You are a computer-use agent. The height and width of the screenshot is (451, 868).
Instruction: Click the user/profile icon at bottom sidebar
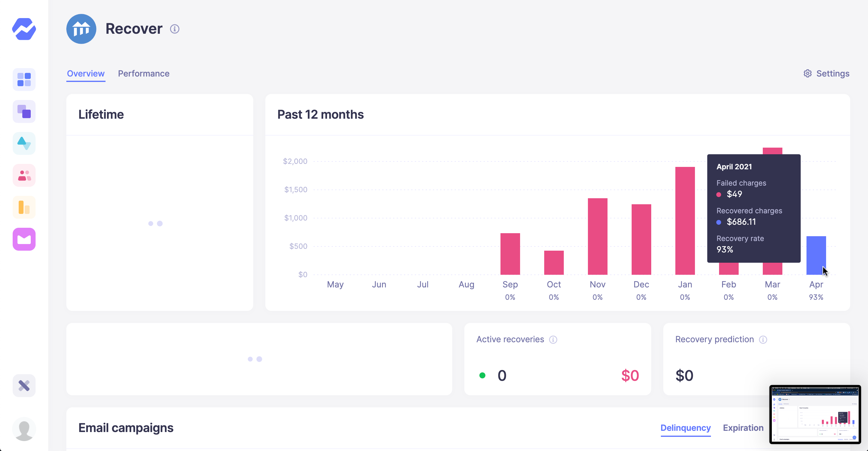[x=24, y=429]
